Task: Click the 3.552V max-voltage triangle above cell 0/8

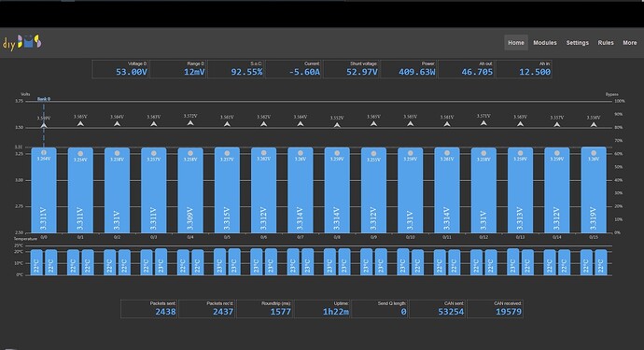Action: pos(337,125)
